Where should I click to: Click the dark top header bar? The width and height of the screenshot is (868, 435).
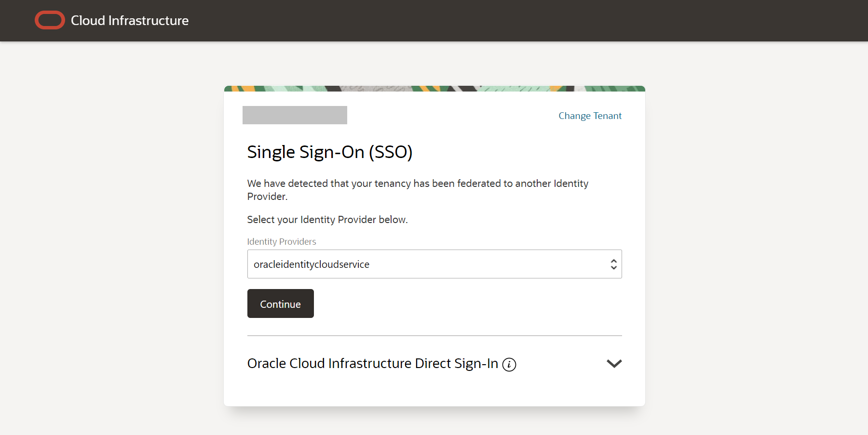[x=482, y=20]
